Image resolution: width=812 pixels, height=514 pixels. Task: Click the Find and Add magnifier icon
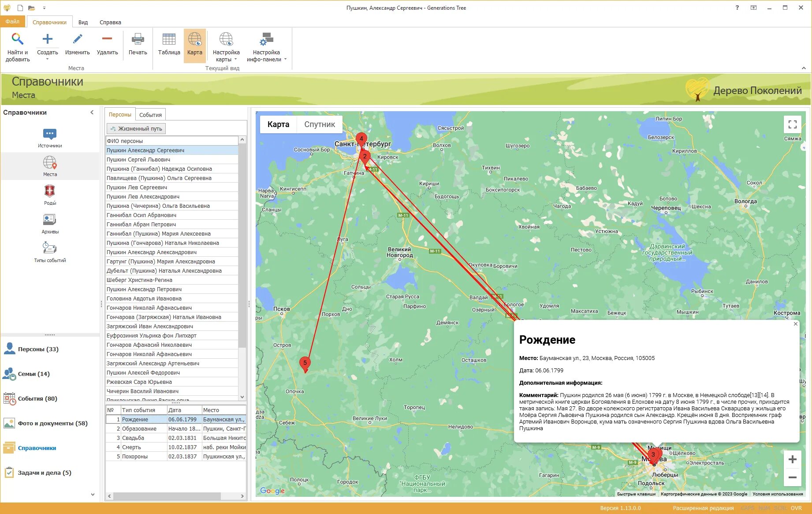(18, 39)
